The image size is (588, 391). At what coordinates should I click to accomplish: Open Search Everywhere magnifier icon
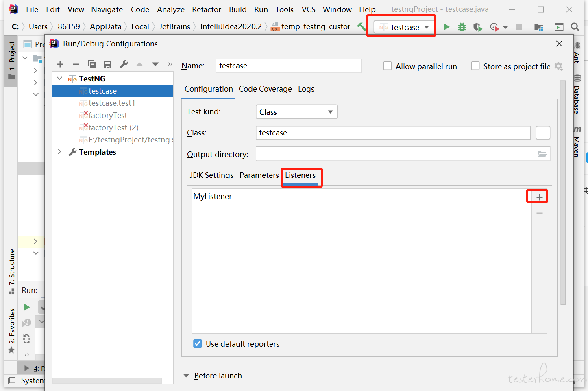575,27
